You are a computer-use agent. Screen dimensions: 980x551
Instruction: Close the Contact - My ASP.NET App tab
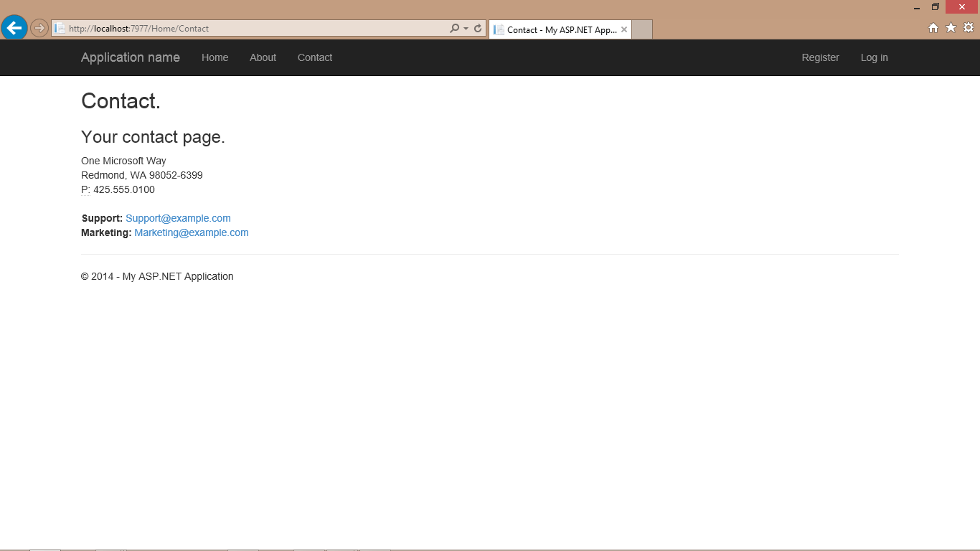[x=624, y=29]
